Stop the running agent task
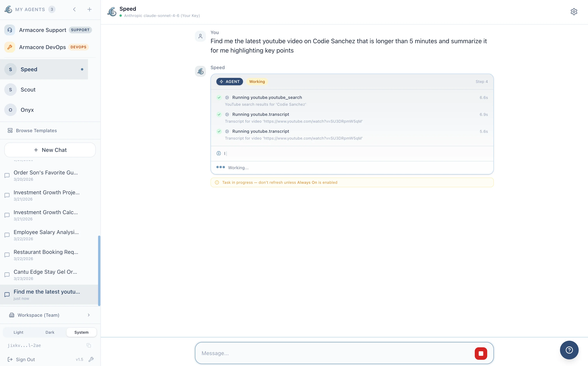 481,353
